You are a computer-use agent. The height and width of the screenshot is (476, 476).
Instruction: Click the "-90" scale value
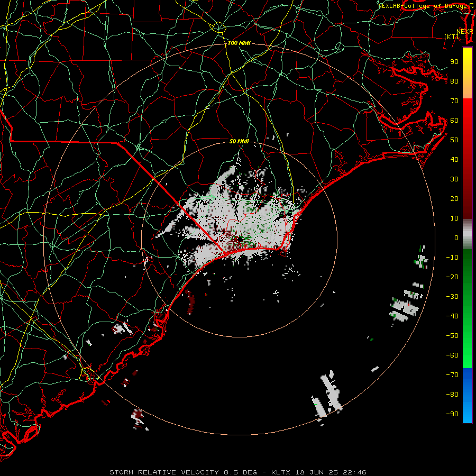(x=452, y=414)
